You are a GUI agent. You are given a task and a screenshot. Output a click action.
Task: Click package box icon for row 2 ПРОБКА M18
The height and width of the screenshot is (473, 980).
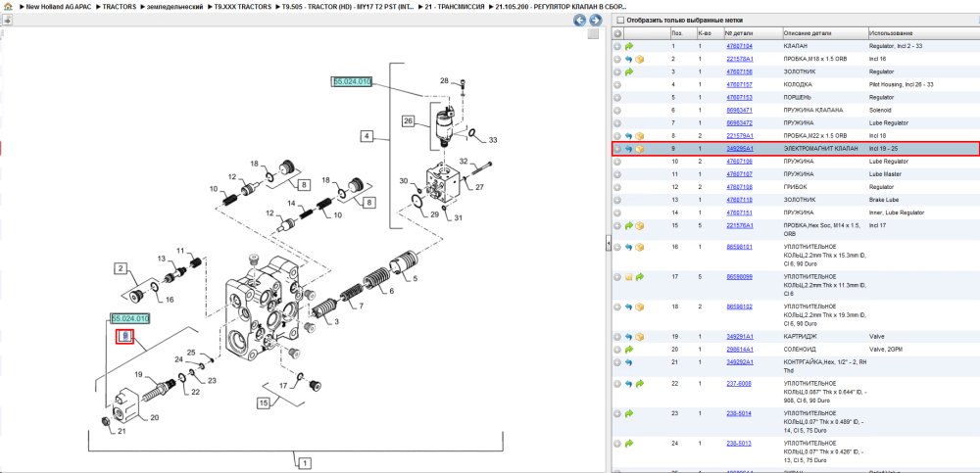coord(640,59)
